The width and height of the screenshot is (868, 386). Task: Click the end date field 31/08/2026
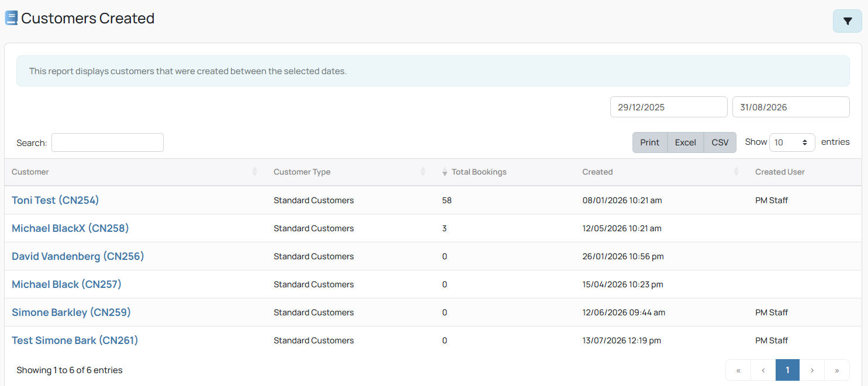(x=791, y=107)
